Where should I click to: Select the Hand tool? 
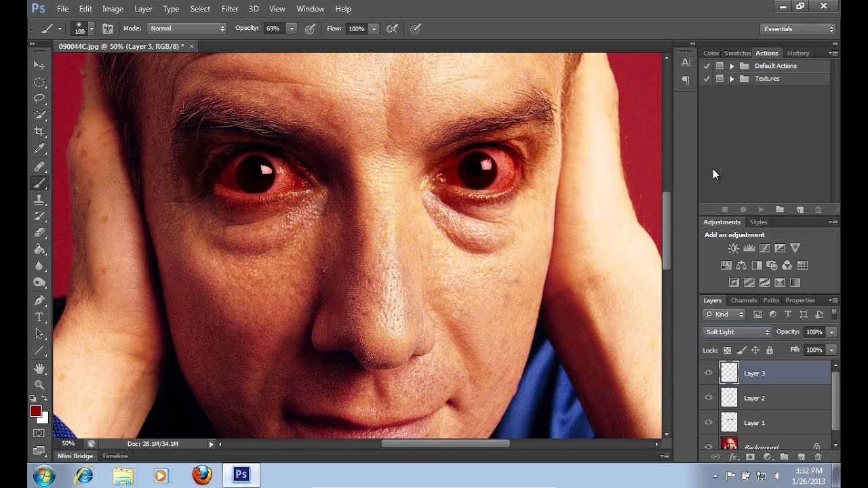[x=39, y=369]
